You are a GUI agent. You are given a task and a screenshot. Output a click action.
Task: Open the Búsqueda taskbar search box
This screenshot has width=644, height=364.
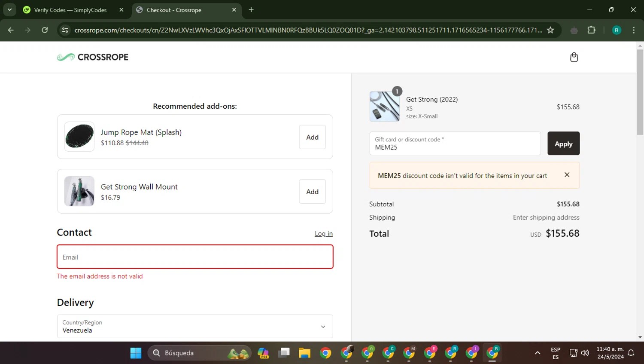click(200, 353)
